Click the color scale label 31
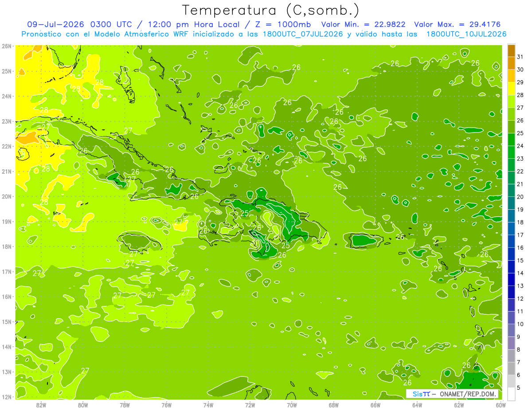This screenshot has height=411, width=532. (520, 57)
